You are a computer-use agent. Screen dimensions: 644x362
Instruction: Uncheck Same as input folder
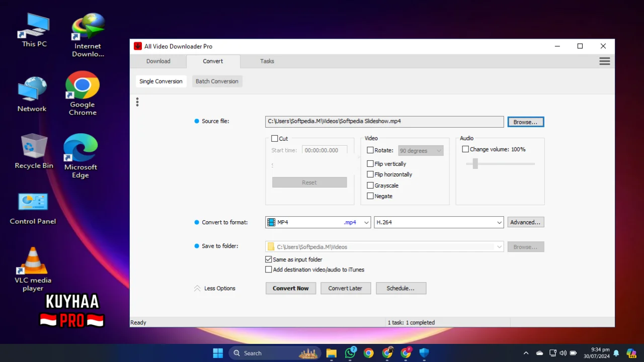(x=268, y=259)
